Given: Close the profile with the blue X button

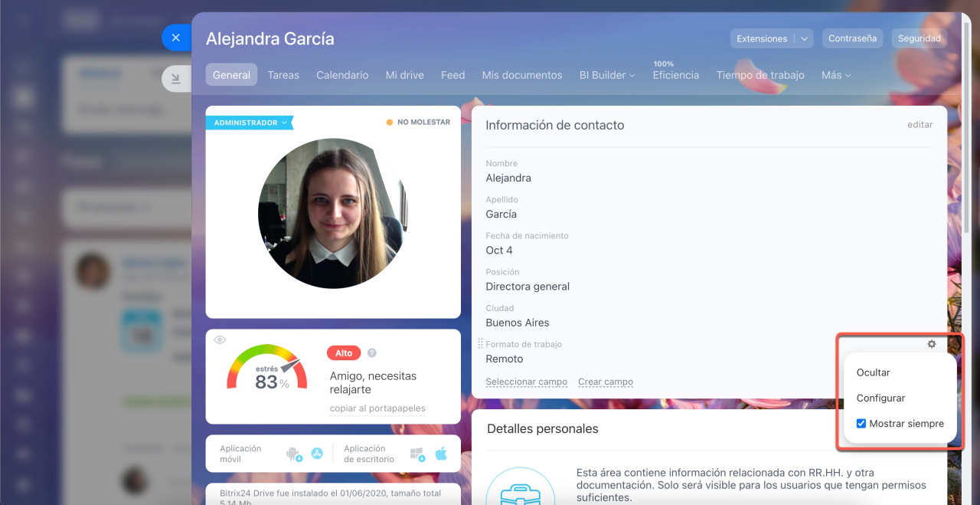Looking at the screenshot, I should point(176,37).
